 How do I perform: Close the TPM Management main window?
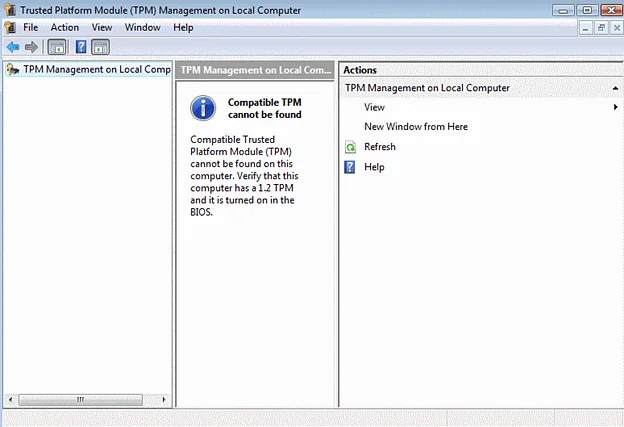pyautogui.click(x=611, y=10)
